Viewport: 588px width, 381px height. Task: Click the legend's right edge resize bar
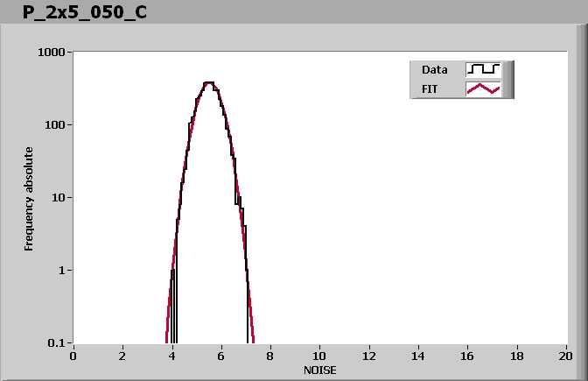tap(509, 79)
